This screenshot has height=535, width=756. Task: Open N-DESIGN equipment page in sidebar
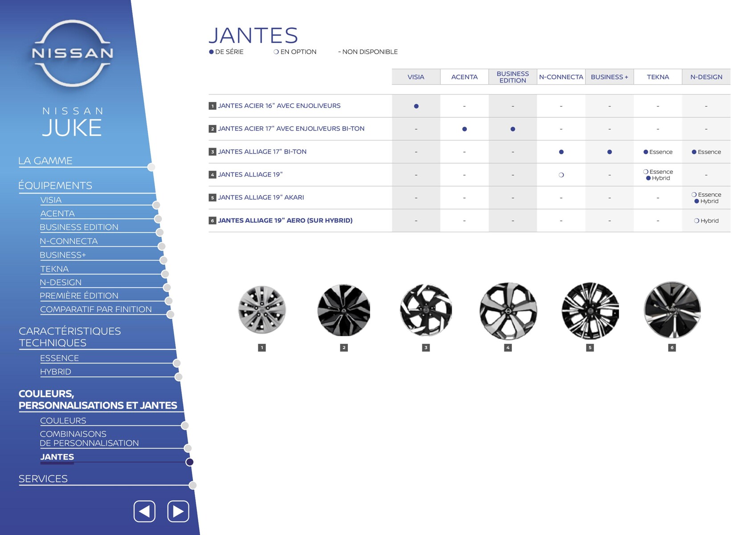(61, 282)
